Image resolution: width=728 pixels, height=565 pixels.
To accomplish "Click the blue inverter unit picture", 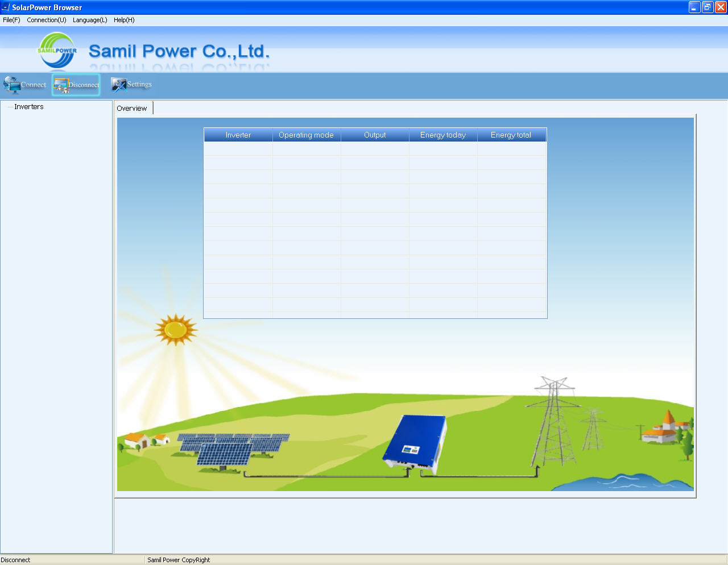I will click(x=415, y=444).
